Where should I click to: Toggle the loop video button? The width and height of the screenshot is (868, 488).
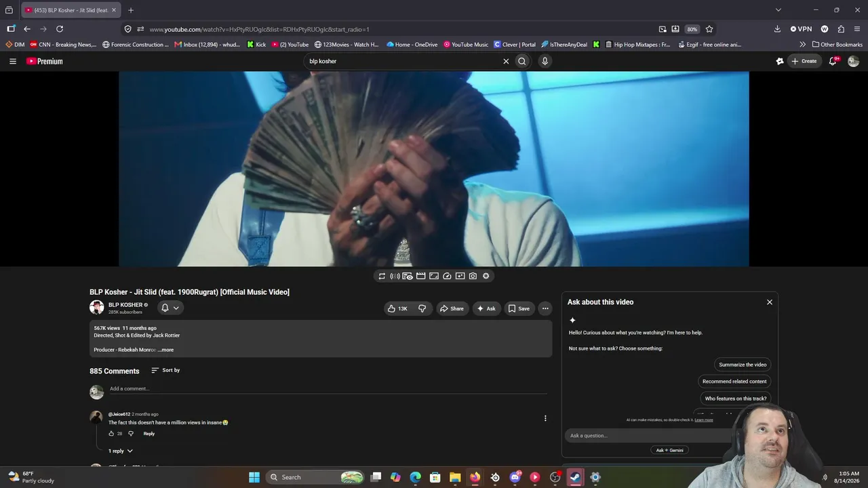click(382, 276)
